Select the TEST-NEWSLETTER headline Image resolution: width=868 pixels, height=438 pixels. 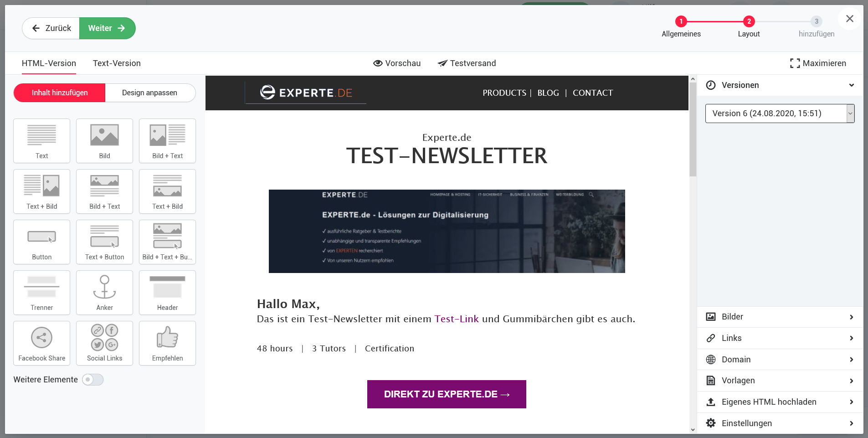point(447,156)
